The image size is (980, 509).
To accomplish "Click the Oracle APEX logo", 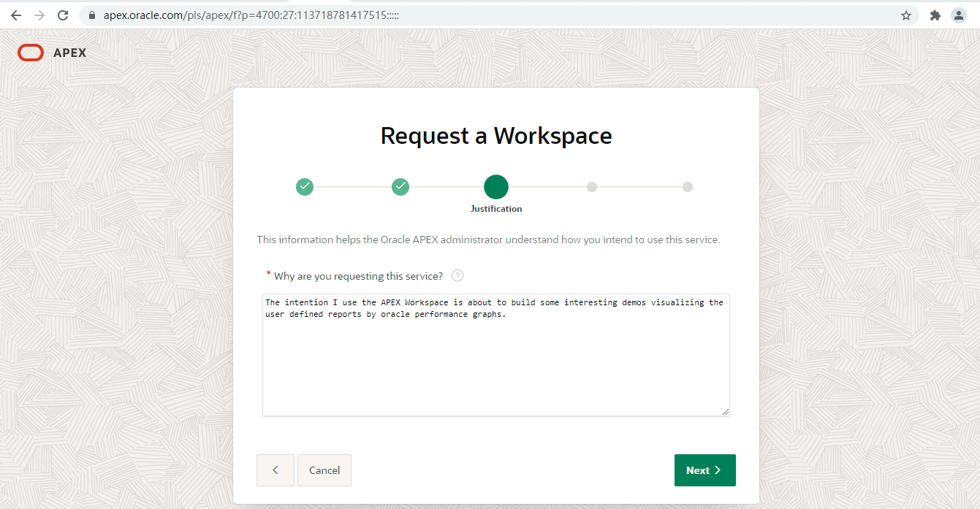I will point(52,53).
